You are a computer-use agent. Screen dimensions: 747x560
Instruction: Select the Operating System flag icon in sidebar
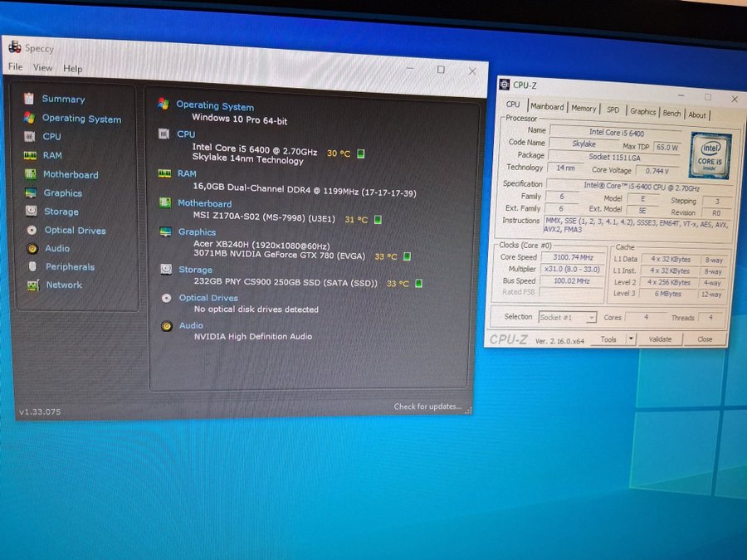[30, 117]
